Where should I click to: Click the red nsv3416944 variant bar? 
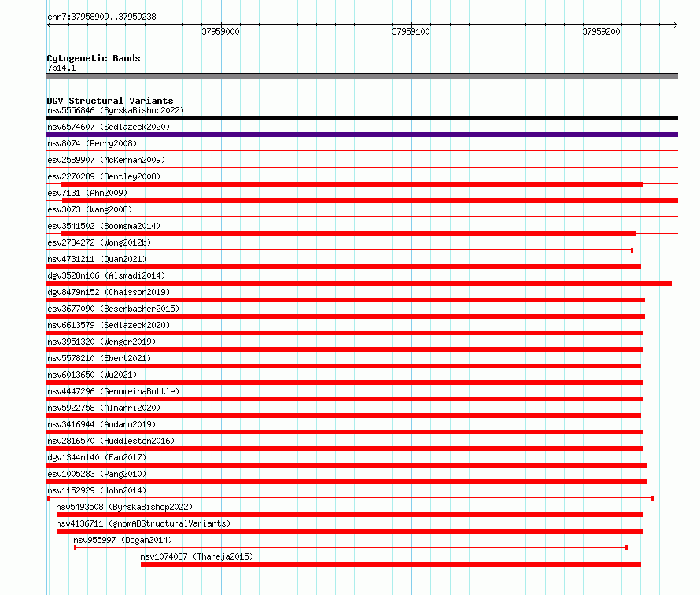[344, 432]
